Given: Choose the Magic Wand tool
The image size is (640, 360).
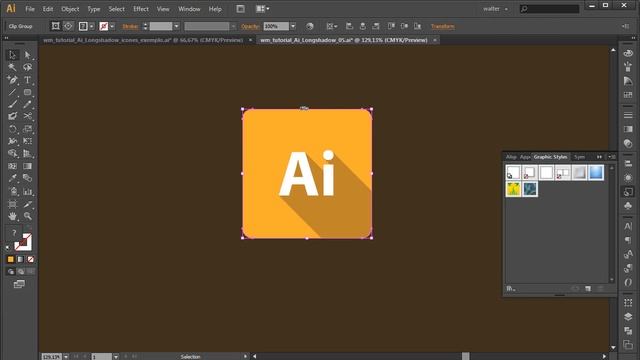Looking at the screenshot, I should (x=12, y=67).
